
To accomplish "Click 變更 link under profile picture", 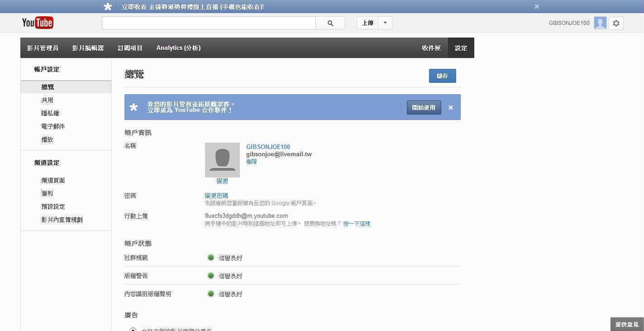I will pos(222,181).
